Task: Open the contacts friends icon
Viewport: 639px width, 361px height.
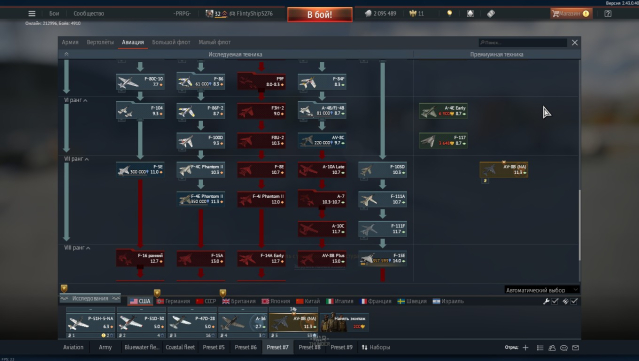Action: (552, 348)
